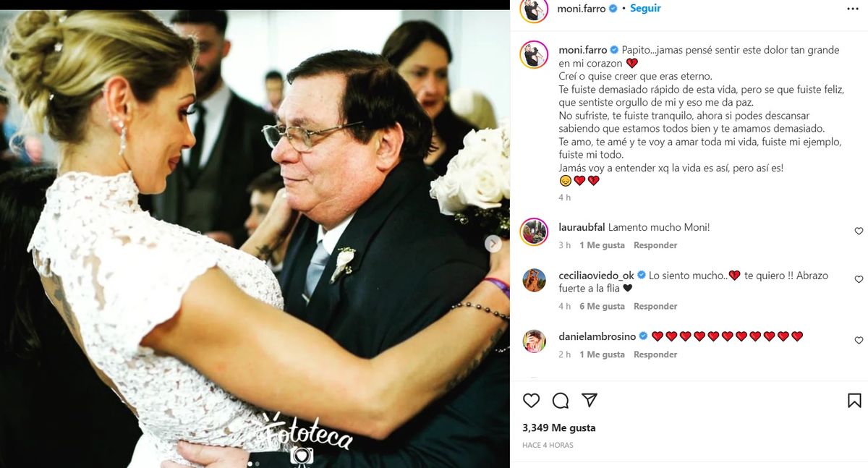
Task: Save post with the bookmark icon
Action: [x=854, y=400]
